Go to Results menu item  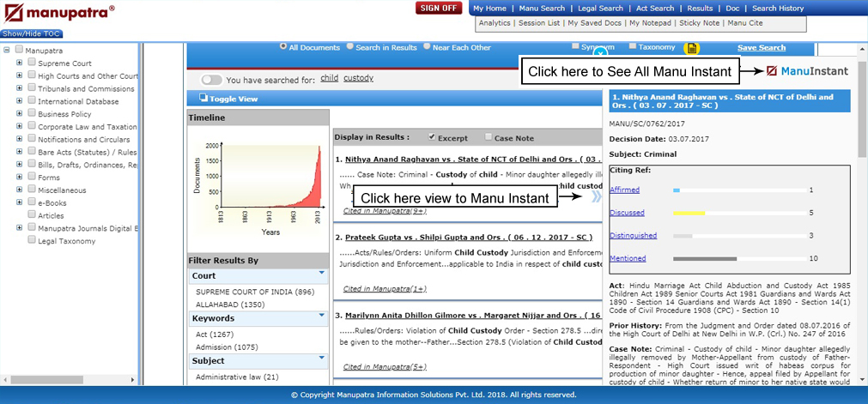tap(700, 9)
